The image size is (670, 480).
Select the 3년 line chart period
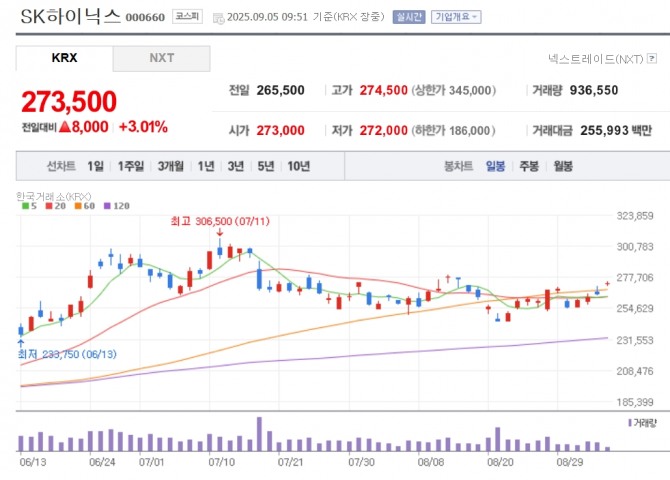pos(236,166)
